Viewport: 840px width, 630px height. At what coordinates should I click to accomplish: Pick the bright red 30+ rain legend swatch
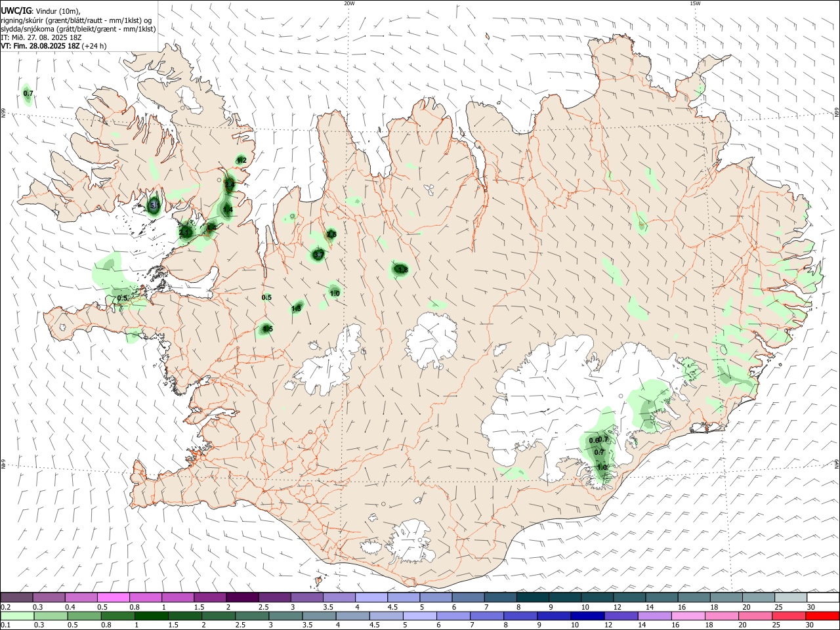[822, 616]
